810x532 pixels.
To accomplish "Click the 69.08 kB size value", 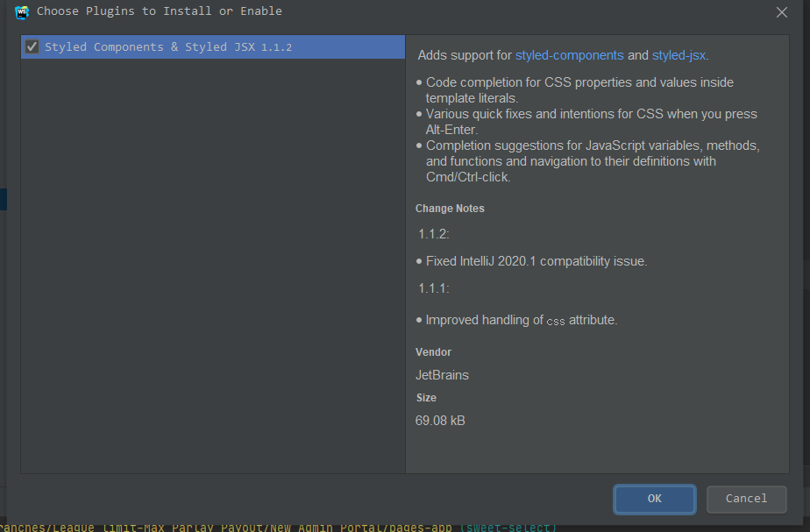I will [x=440, y=421].
